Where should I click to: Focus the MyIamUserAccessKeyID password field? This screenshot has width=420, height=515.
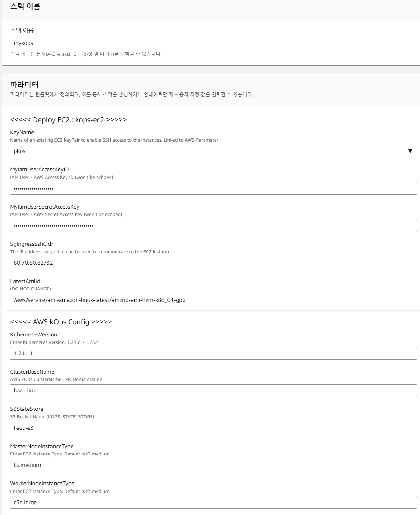[x=213, y=188]
